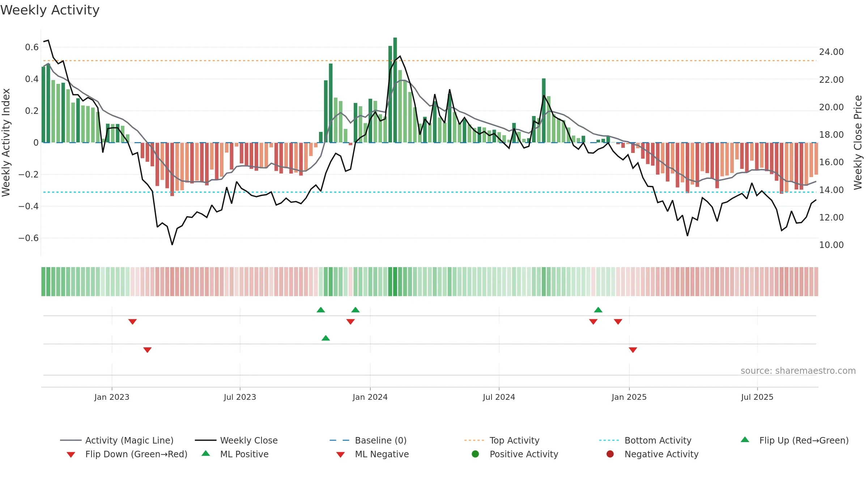Click the Jan 2024 x-axis label
The height and width of the screenshot is (488, 868).
tap(370, 397)
